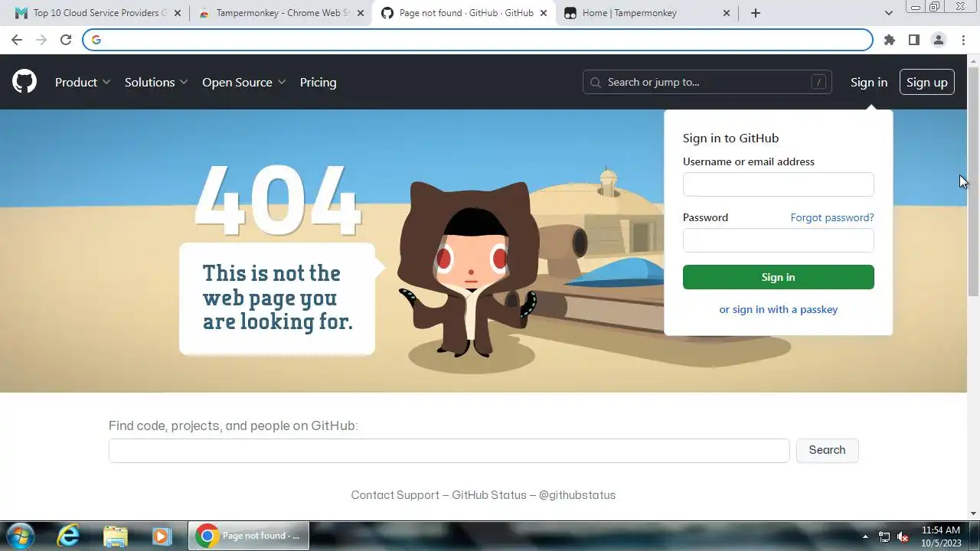The image size is (980, 551).
Task: Open the Contact Support link
Action: click(395, 495)
